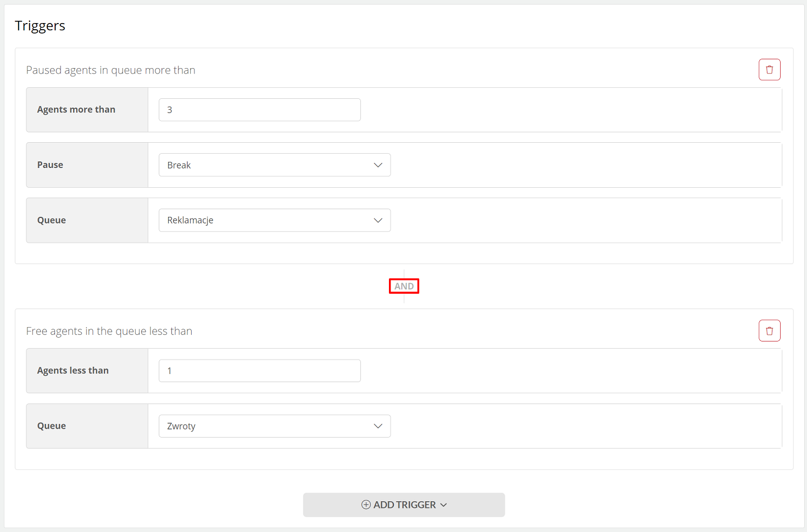Click the Triggers heading text
This screenshot has width=807, height=532.
pos(40,26)
